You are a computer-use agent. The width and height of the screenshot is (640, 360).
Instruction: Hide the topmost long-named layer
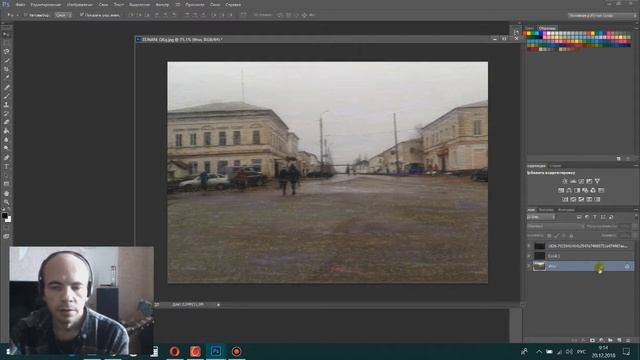529,246
